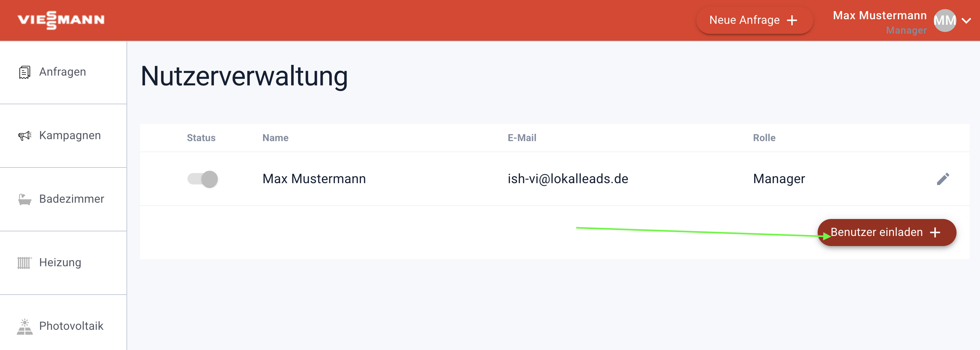This screenshot has width=980, height=350.
Task: Click the Badezimmer bathtub icon
Action: point(25,199)
